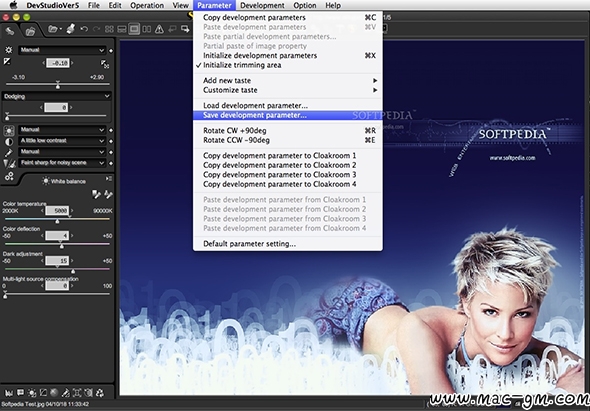Open Faint sharp for noisy scene dropdown
The height and width of the screenshot is (411, 590).
(x=62, y=163)
